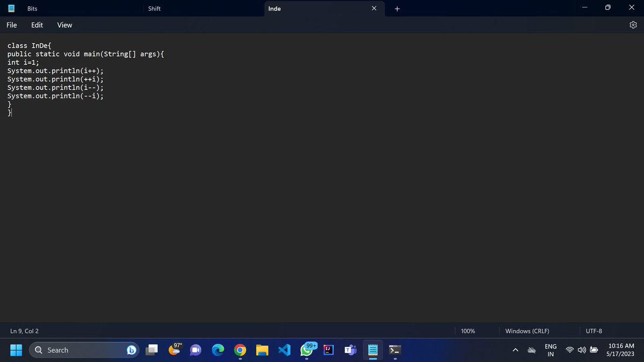Click the 'System.out.println(i++);' line
The height and width of the screenshot is (362, 644).
(x=55, y=71)
